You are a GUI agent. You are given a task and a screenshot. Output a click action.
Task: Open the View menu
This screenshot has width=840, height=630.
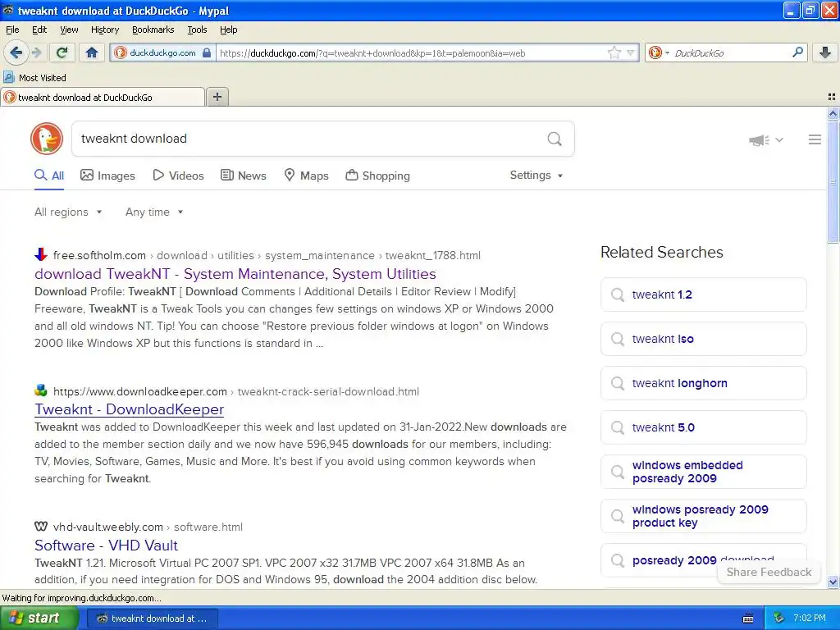tap(69, 30)
